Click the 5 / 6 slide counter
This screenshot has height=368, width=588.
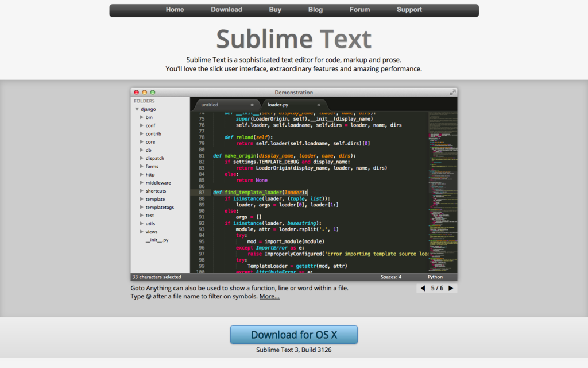pos(437,289)
